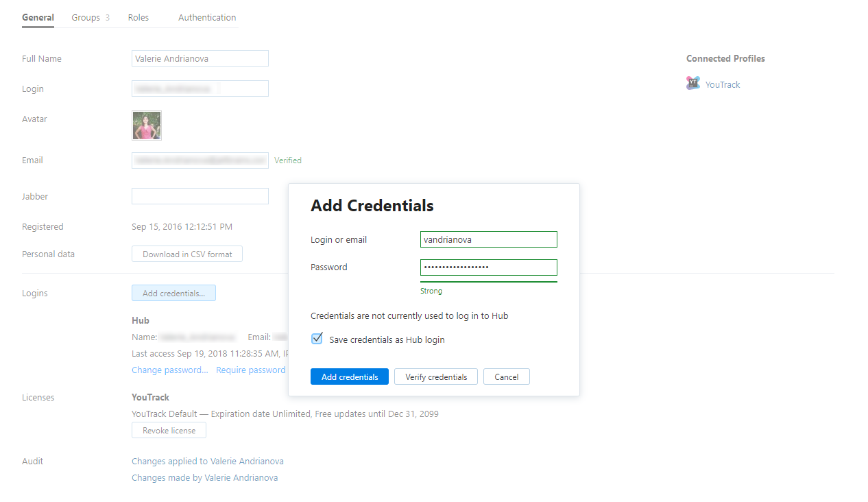Open Changes applied to Valerie Andrianova
The width and height of the screenshot is (868, 502).
(207, 462)
